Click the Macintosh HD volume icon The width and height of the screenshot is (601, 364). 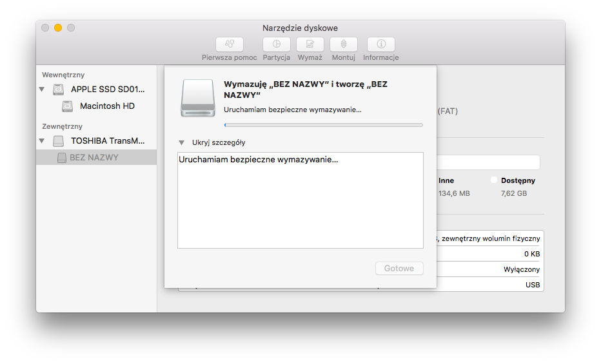[x=67, y=106]
